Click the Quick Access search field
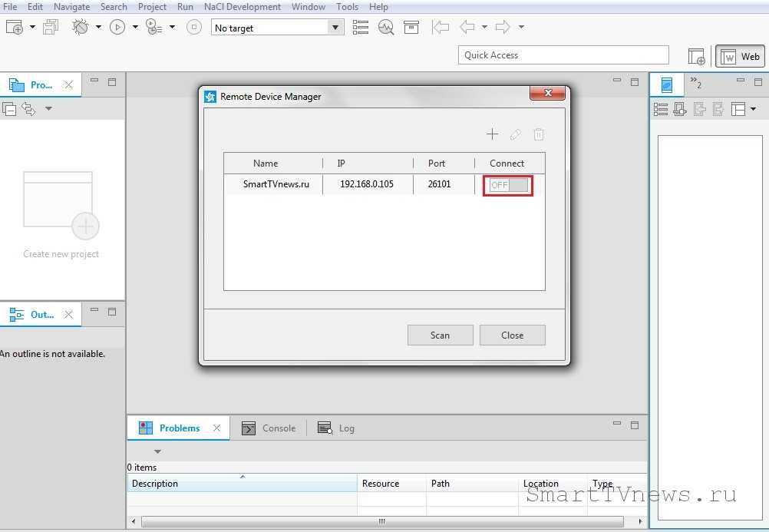This screenshot has height=532, width=769. tap(564, 55)
